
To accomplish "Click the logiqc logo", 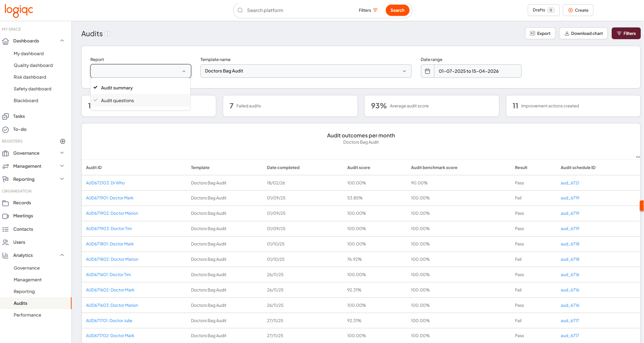I will (19, 11).
